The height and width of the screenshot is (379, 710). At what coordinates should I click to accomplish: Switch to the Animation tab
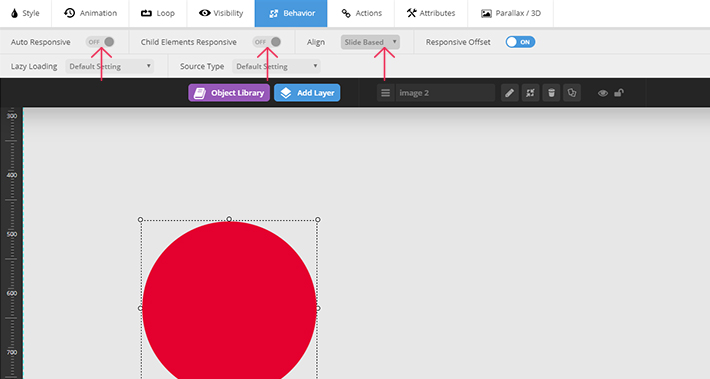[91, 13]
